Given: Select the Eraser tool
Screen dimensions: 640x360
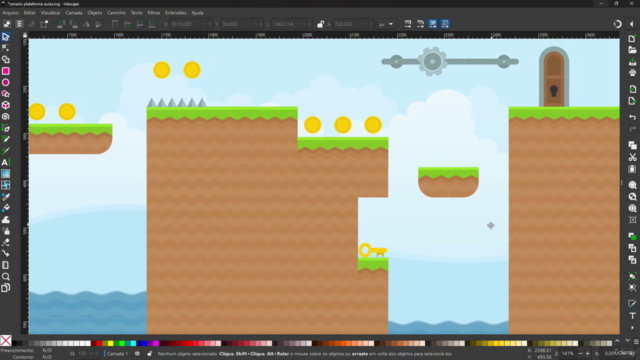Looking at the screenshot, I should click(x=5, y=242).
